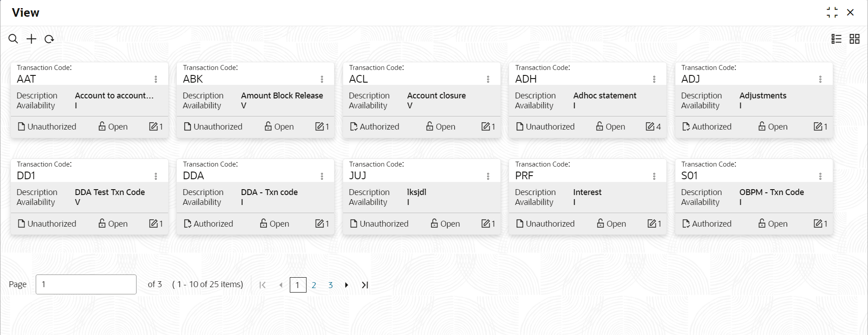Select the DDA transaction code card title

click(x=193, y=176)
